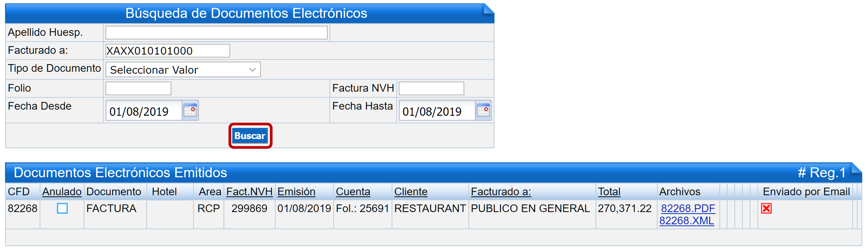Image resolution: width=868 pixels, height=251 pixels.
Task: Sort results by Cuenta column
Action: click(353, 192)
